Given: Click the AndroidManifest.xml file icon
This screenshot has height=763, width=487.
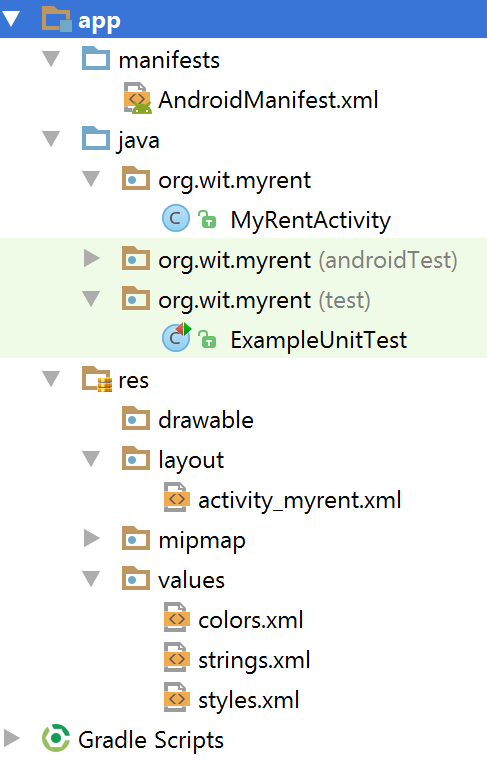Looking at the screenshot, I should [137, 98].
